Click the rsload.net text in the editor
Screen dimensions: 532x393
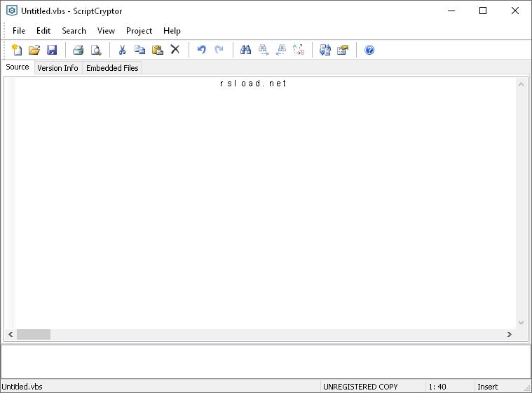(253, 84)
